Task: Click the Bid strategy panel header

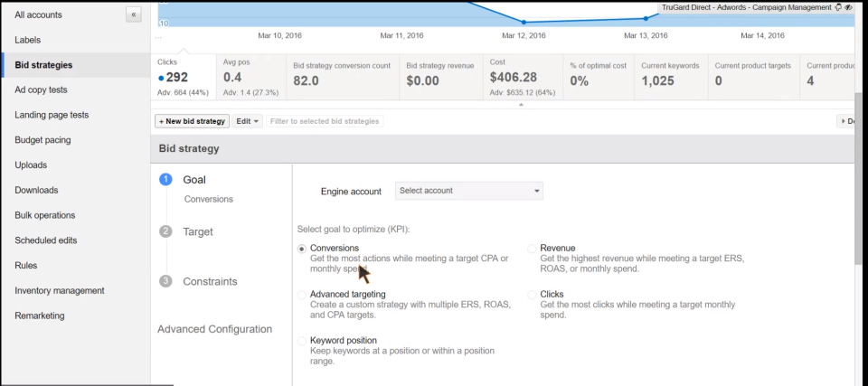Action: tap(503, 148)
